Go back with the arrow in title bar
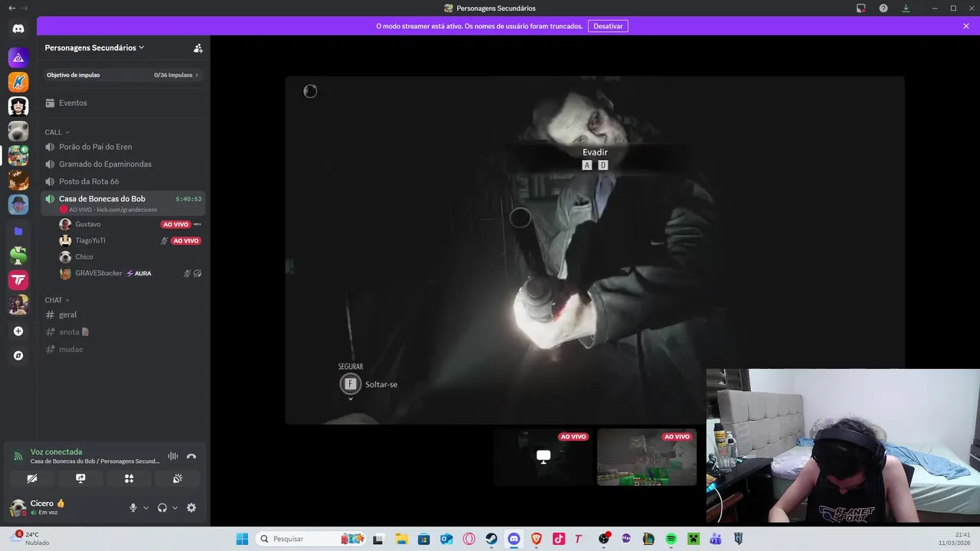Screen dimensions: 980x551 pos(11,8)
